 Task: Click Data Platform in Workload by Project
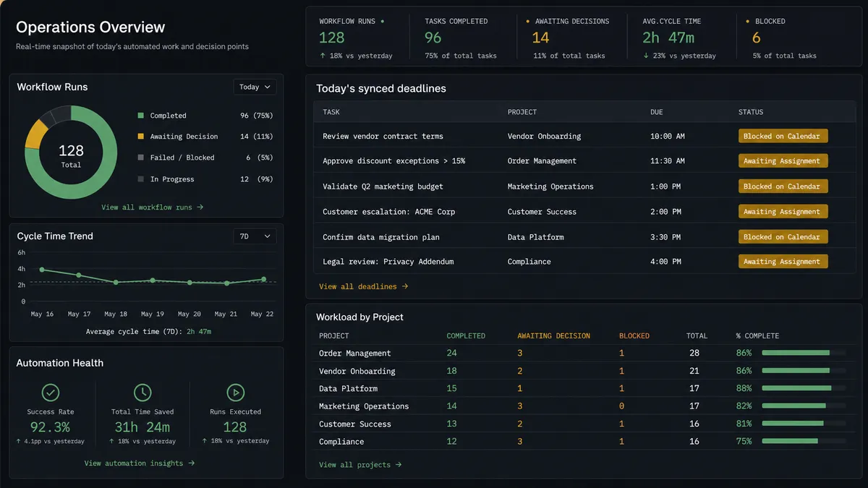pyautogui.click(x=348, y=389)
